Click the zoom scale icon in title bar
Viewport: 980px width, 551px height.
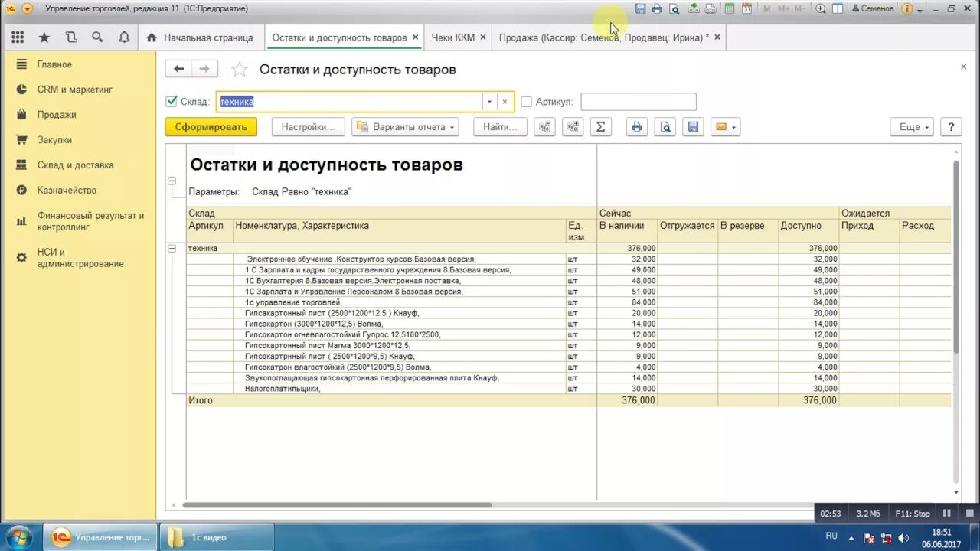821,8
